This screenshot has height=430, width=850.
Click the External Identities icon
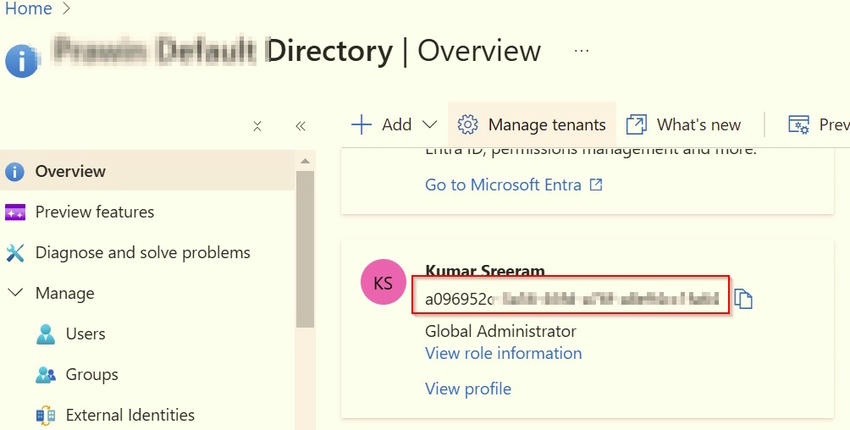coord(46,416)
